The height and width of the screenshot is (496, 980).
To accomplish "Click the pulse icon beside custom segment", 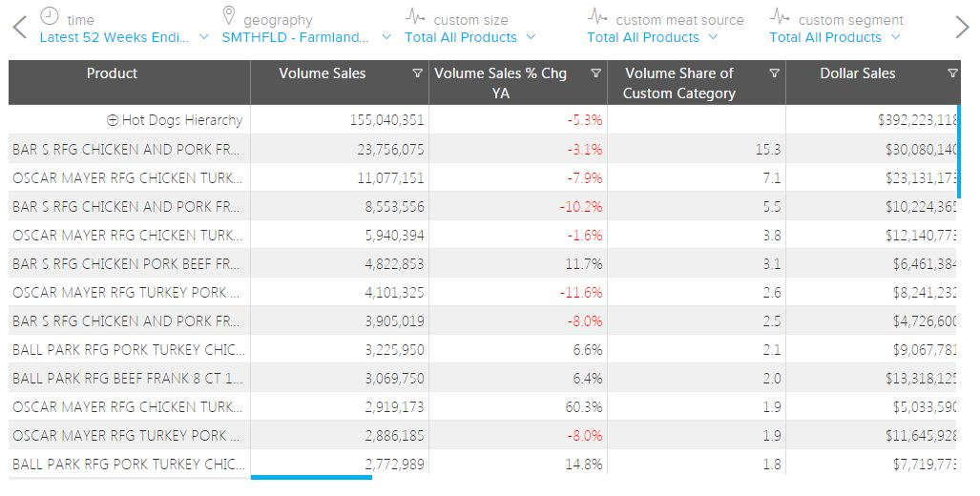I will [x=780, y=17].
